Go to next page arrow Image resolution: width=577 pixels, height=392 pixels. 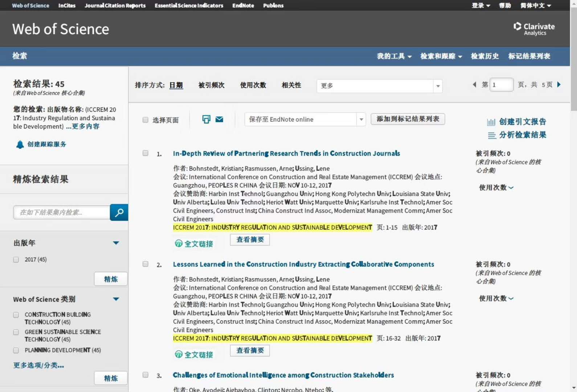click(x=559, y=85)
